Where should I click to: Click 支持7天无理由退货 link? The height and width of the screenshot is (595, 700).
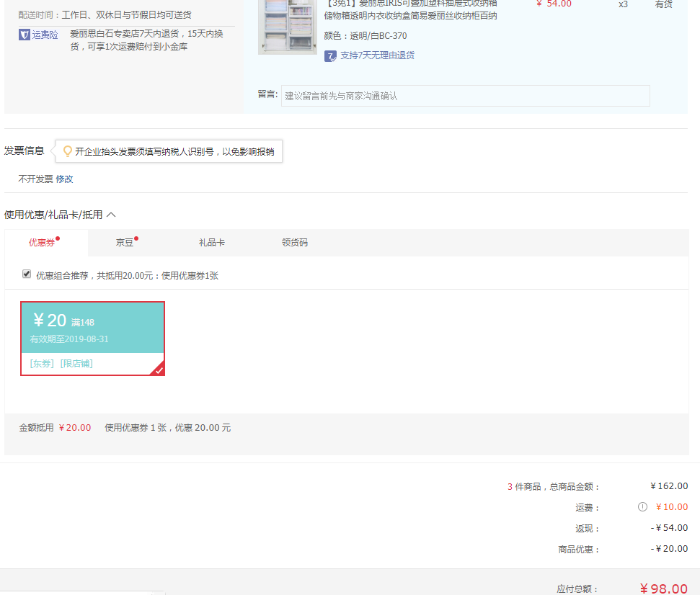click(378, 55)
